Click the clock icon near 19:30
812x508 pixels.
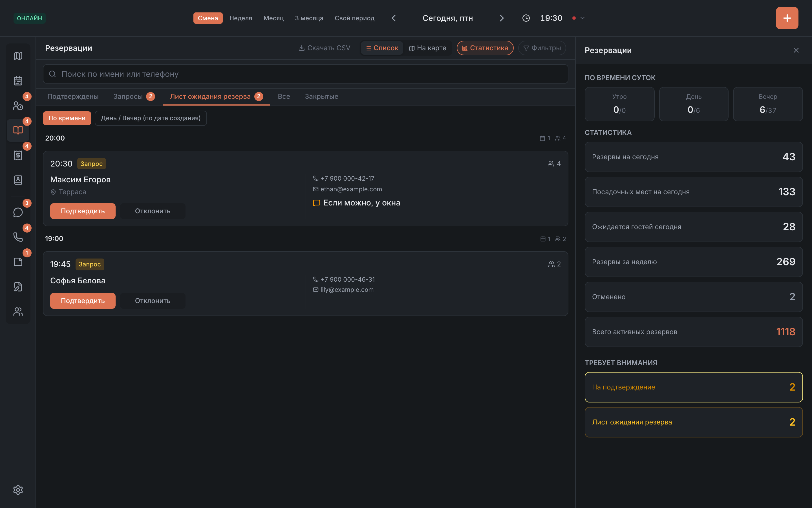pyautogui.click(x=526, y=18)
